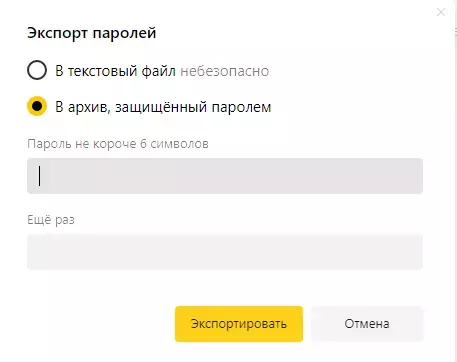Click the grey "небезопасно" warning text

coord(225,71)
